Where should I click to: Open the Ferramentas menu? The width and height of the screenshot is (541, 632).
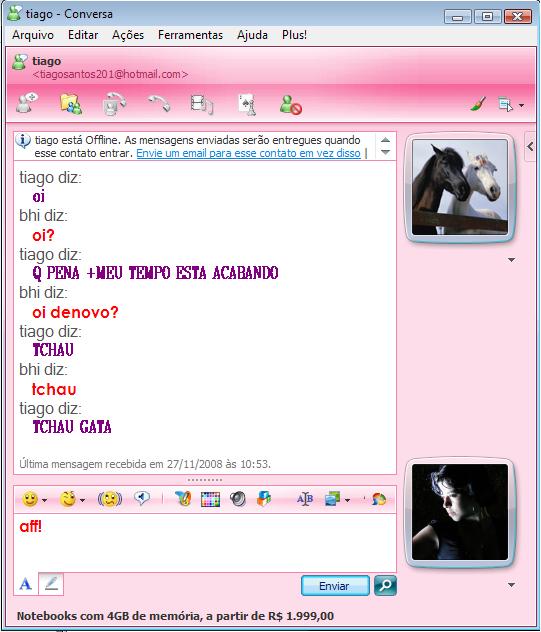click(x=190, y=35)
